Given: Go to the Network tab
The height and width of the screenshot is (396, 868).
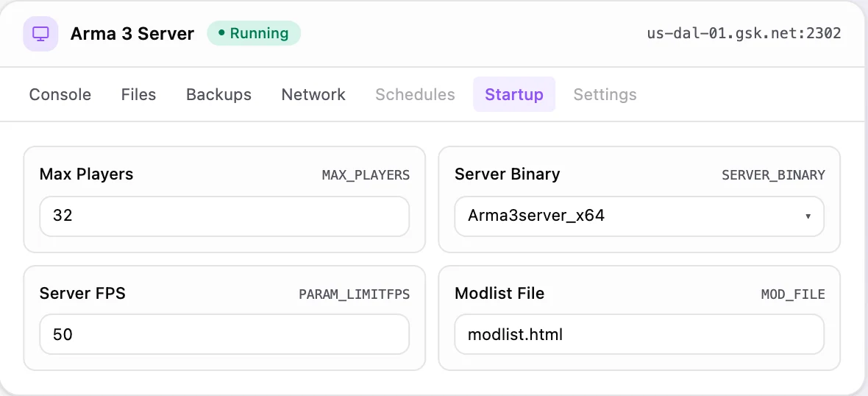Looking at the screenshot, I should click(x=313, y=95).
